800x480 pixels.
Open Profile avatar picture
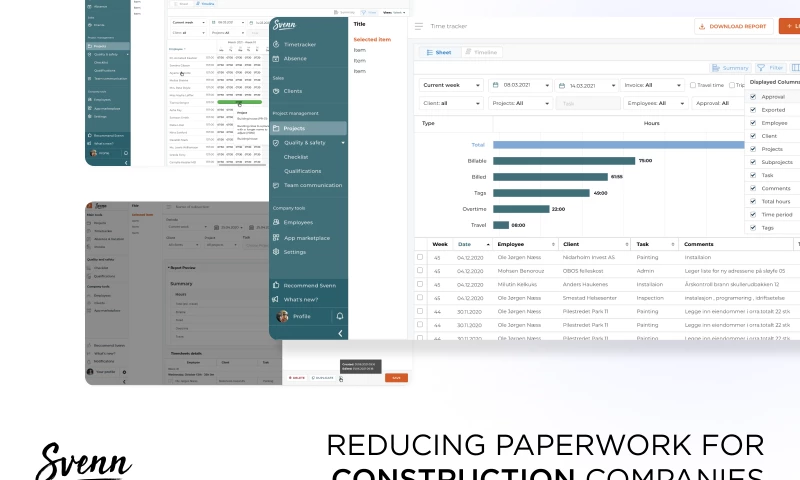click(x=282, y=316)
